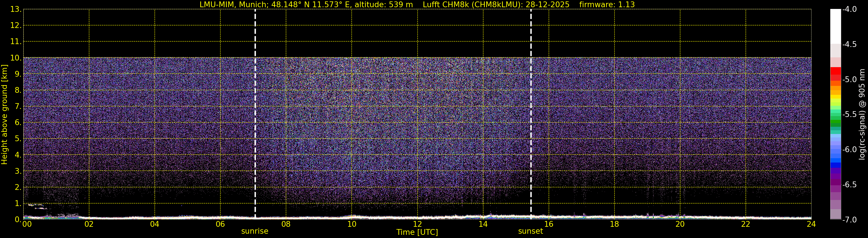This screenshot has width=868, height=238.
Task: Click the 'Height above ground [km]' axis label
Action: point(4,115)
